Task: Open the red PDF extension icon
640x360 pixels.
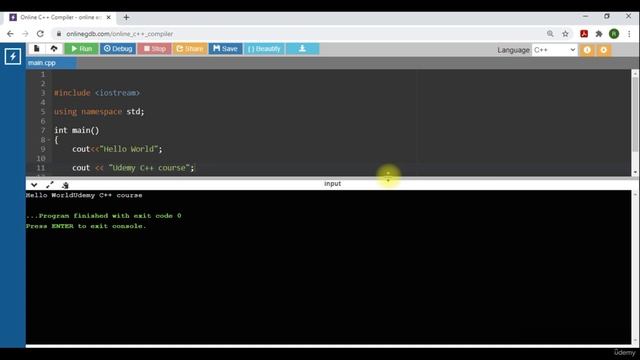Action: pyautogui.click(x=584, y=34)
